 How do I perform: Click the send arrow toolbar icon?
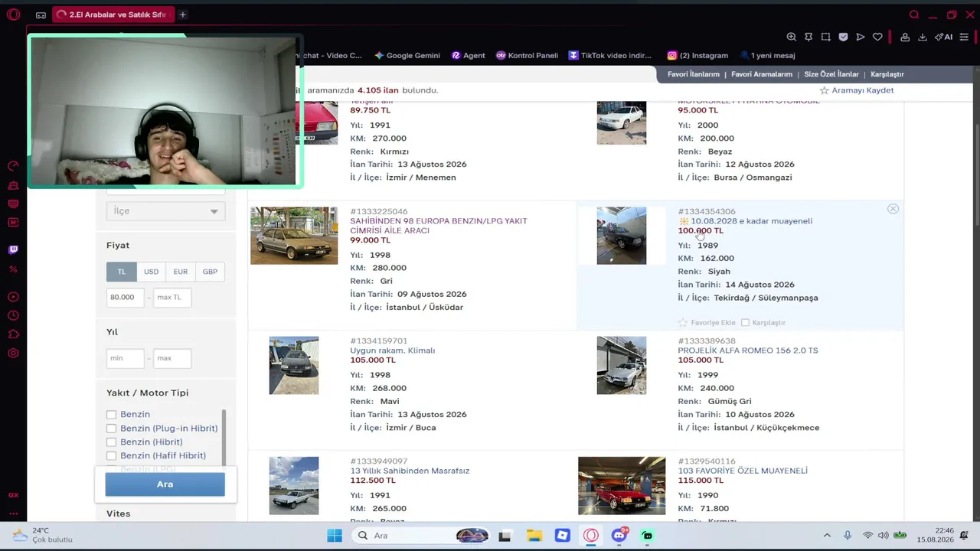[861, 37]
